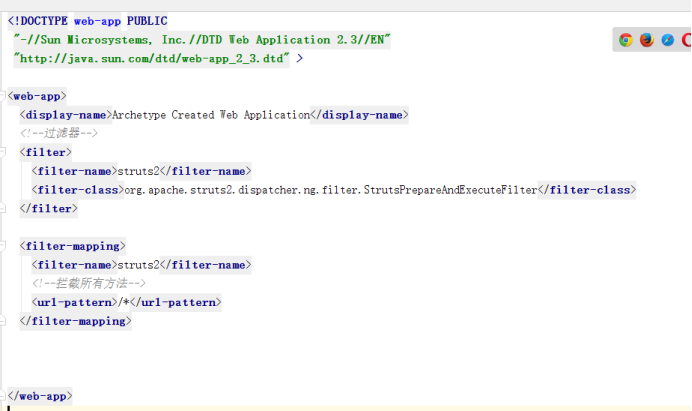Click the opening "<display-name>" tag

click(65, 115)
